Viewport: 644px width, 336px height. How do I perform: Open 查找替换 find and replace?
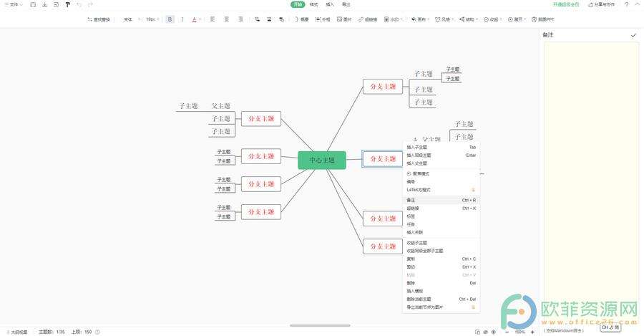tap(99, 19)
